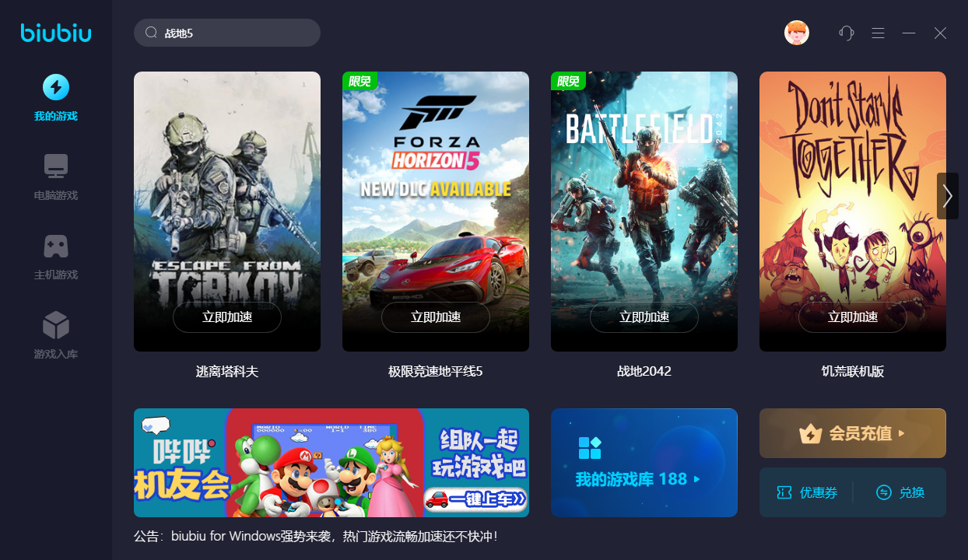The image size is (968, 560).
Task: Open 我的游戏库 188 panel
Action: pyautogui.click(x=644, y=463)
